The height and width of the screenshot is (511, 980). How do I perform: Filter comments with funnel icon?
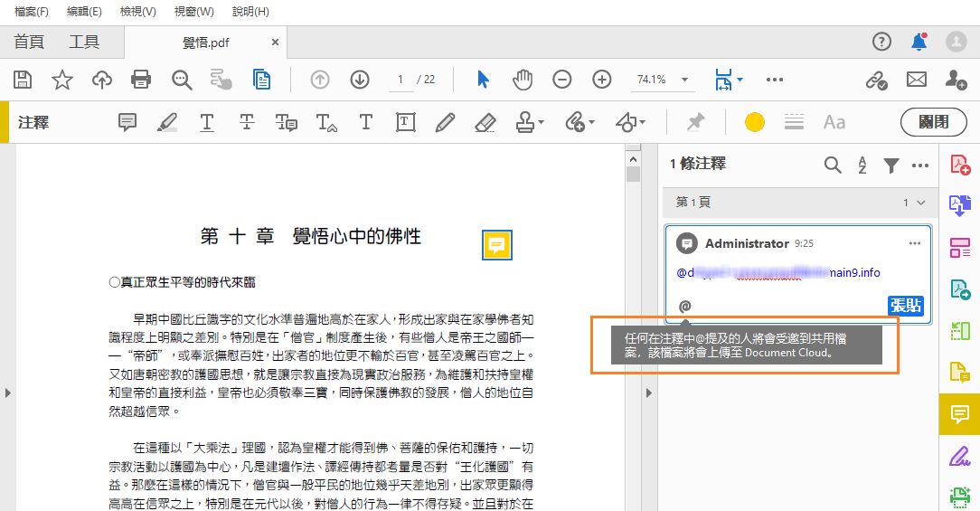[891, 166]
